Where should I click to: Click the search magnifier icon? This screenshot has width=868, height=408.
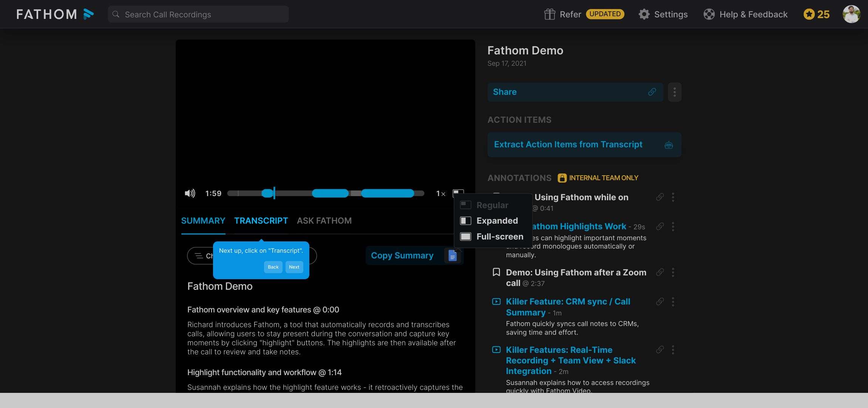click(x=116, y=14)
